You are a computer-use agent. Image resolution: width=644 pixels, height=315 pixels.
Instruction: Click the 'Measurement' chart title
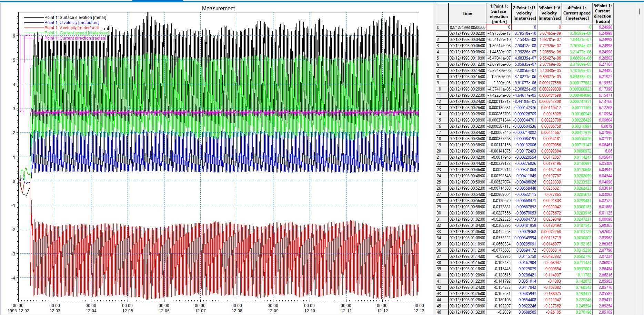[x=218, y=8]
